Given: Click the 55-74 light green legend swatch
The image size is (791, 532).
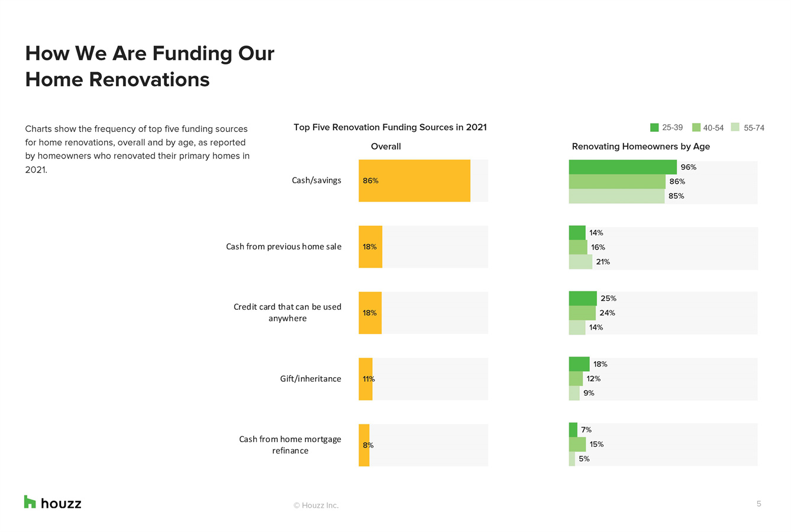Looking at the screenshot, I should click(735, 128).
